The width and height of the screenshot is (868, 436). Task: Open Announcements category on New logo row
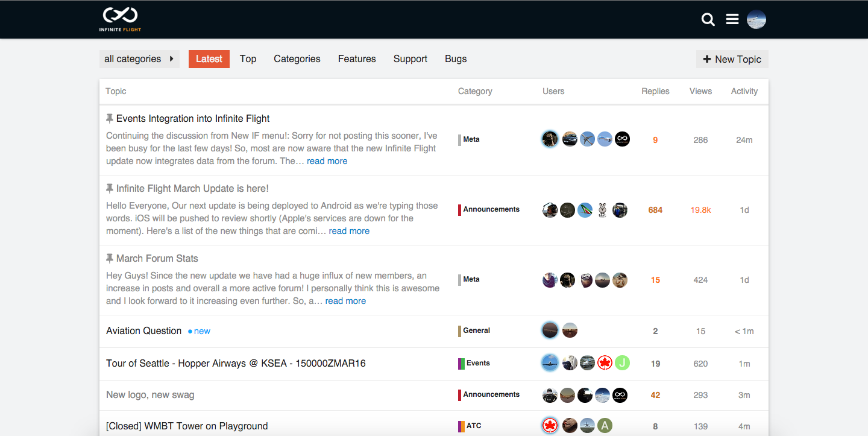[x=489, y=394]
